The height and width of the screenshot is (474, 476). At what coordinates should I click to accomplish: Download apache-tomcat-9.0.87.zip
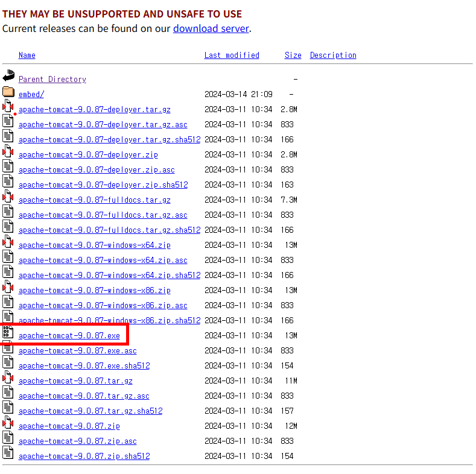[x=69, y=426]
